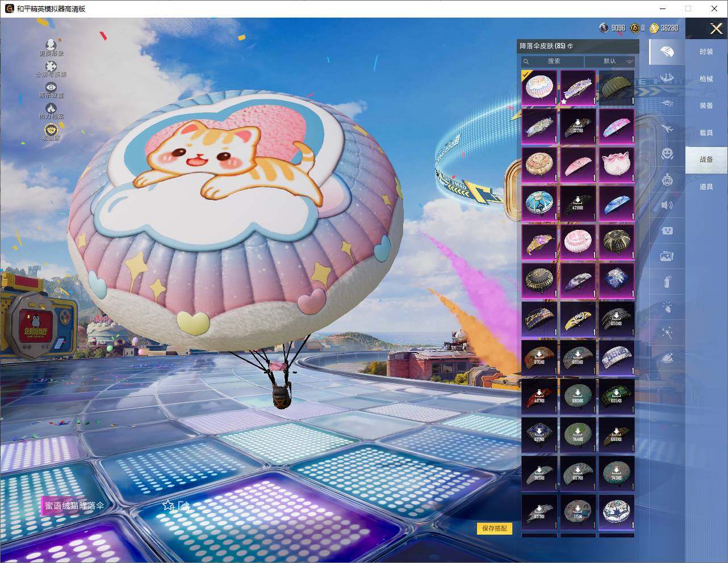Select the skydiving trail category icon
This screenshot has width=728, height=563.
click(x=667, y=77)
